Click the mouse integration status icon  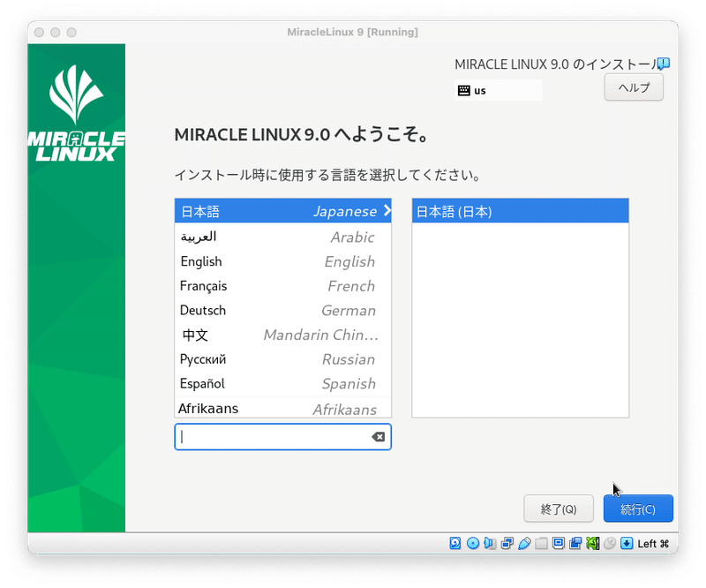[610, 543]
